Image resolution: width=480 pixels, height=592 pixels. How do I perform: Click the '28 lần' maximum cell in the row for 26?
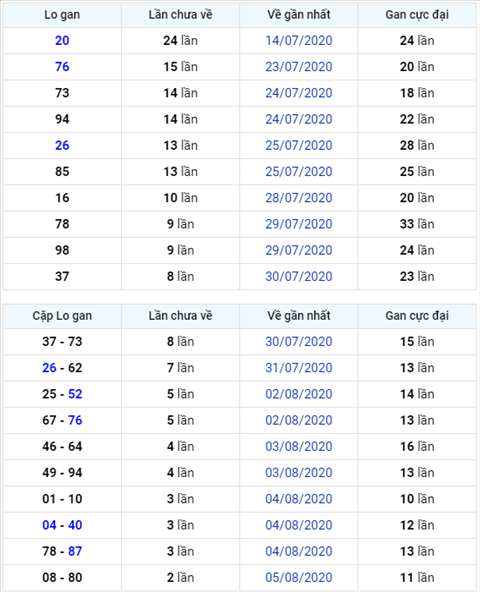[417, 145]
